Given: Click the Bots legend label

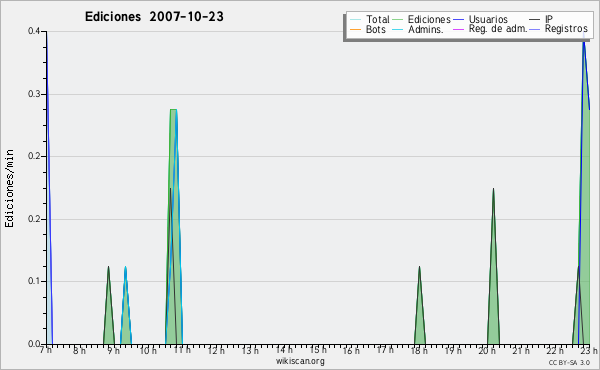Looking at the screenshot, I should pyautogui.click(x=376, y=29).
